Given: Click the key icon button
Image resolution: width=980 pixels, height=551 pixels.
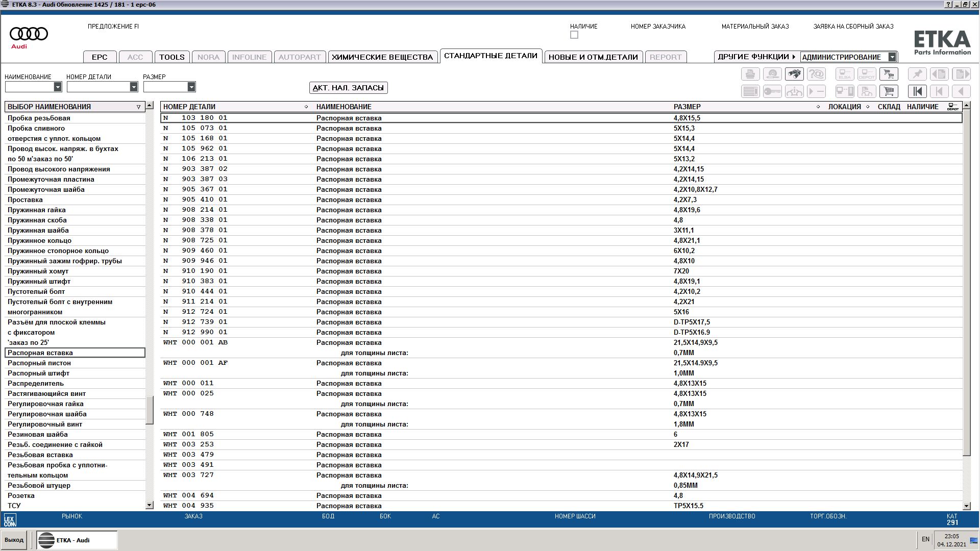Looking at the screenshot, I should click(772, 91).
